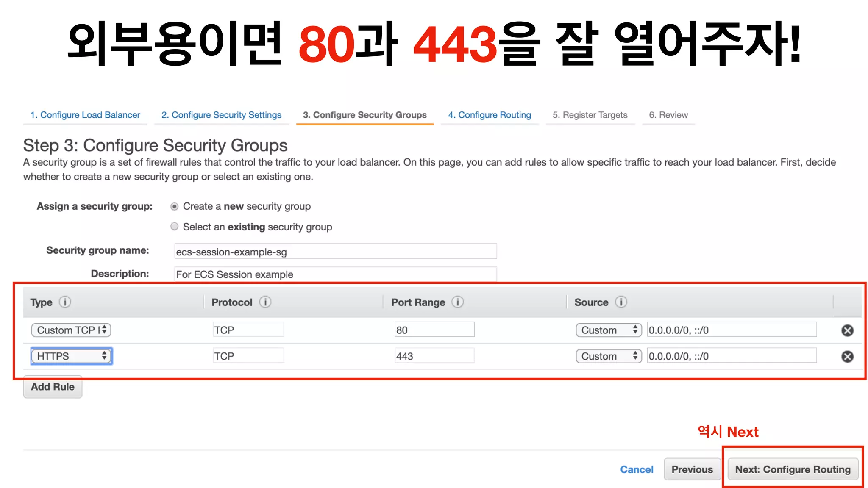Go to Register Targets step

[x=590, y=115]
